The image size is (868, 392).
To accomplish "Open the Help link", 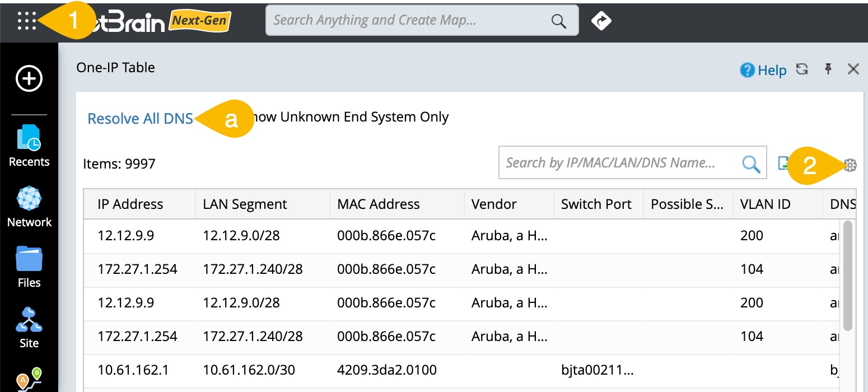I will click(x=764, y=70).
